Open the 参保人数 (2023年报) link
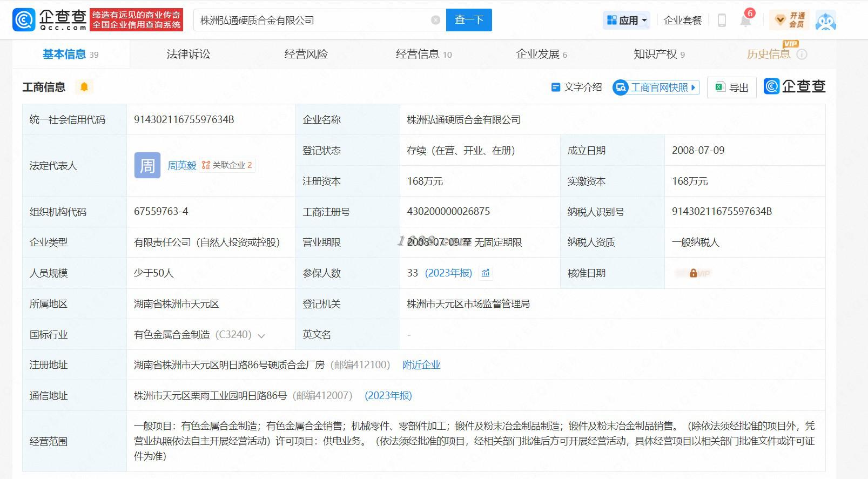This screenshot has height=479, width=868. (x=448, y=273)
